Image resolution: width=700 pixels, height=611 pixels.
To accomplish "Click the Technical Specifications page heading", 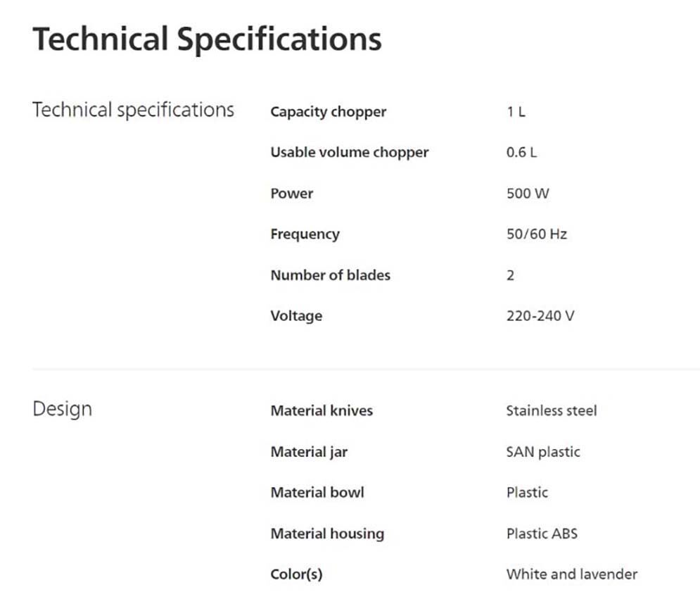I will 207,39.
